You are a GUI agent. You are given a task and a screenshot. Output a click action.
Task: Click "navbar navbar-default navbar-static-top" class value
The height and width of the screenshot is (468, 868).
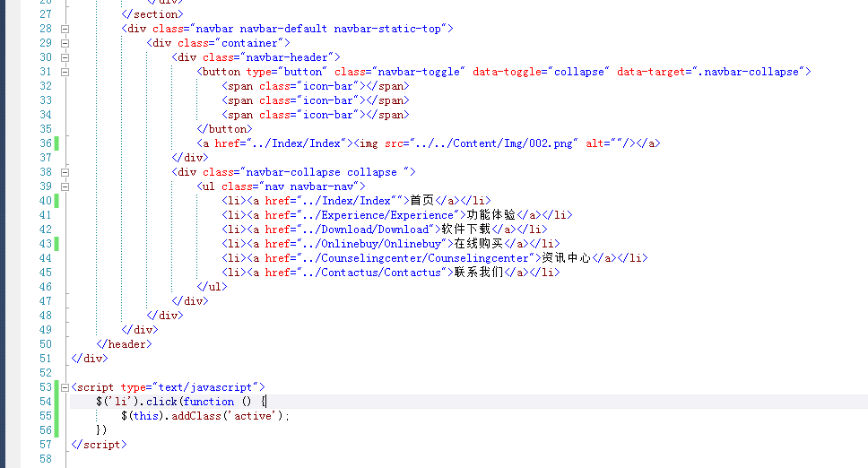tap(318, 29)
